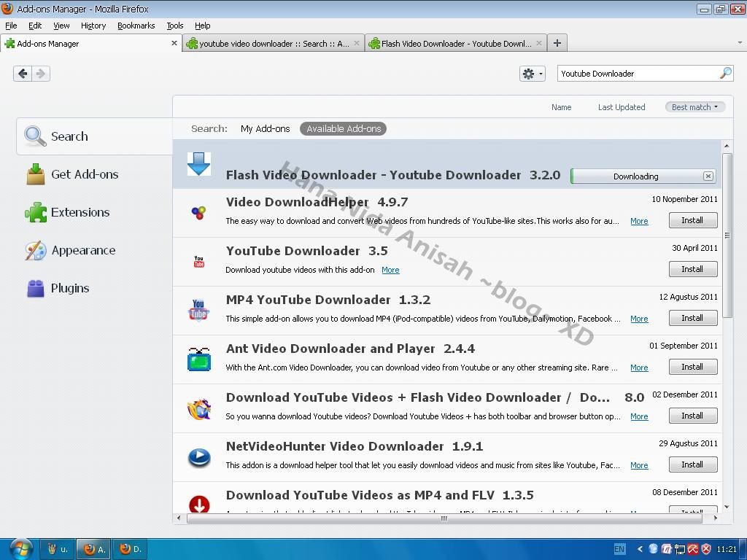The image size is (747, 560).
Task: Click the 11:21 taskbar clock
Action: (x=726, y=549)
